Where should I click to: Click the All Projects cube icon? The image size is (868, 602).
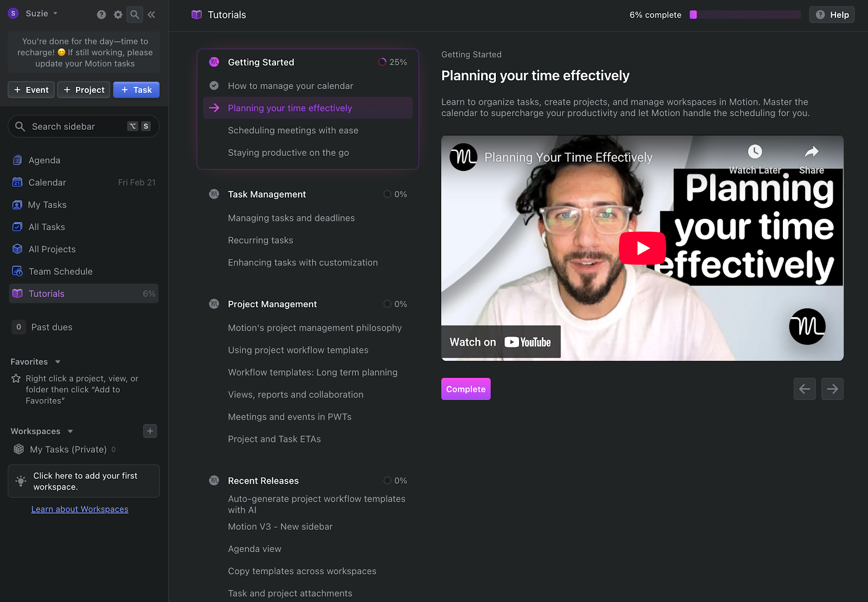(x=17, y=249)
